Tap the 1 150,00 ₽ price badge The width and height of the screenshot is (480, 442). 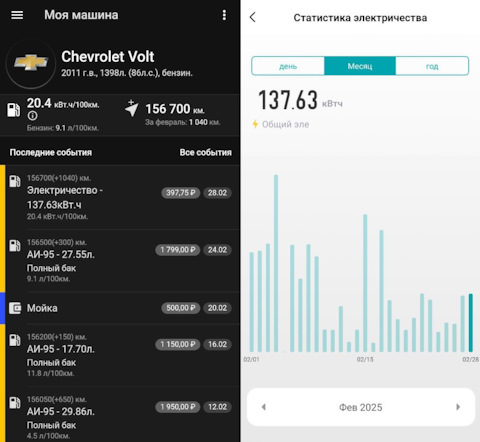[x=178, y=344]
